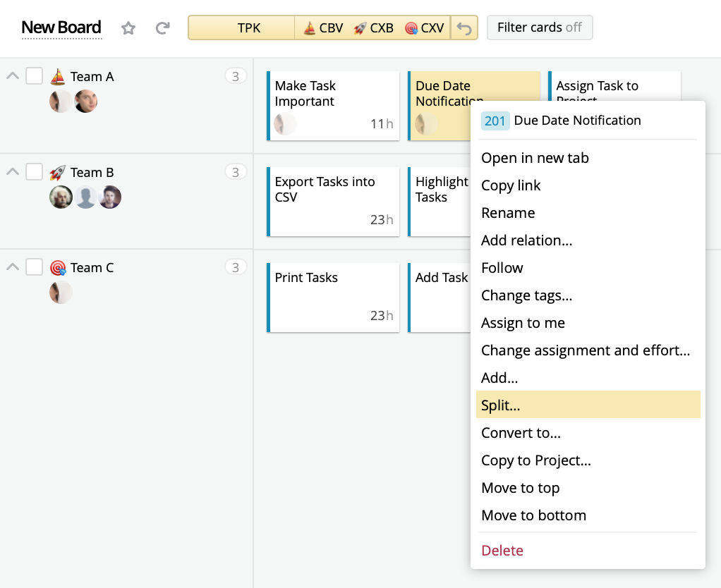The width and height of the screenshot is (721, 588).
Task: Collapse the Team B swimlane
Action: [11, 171]
